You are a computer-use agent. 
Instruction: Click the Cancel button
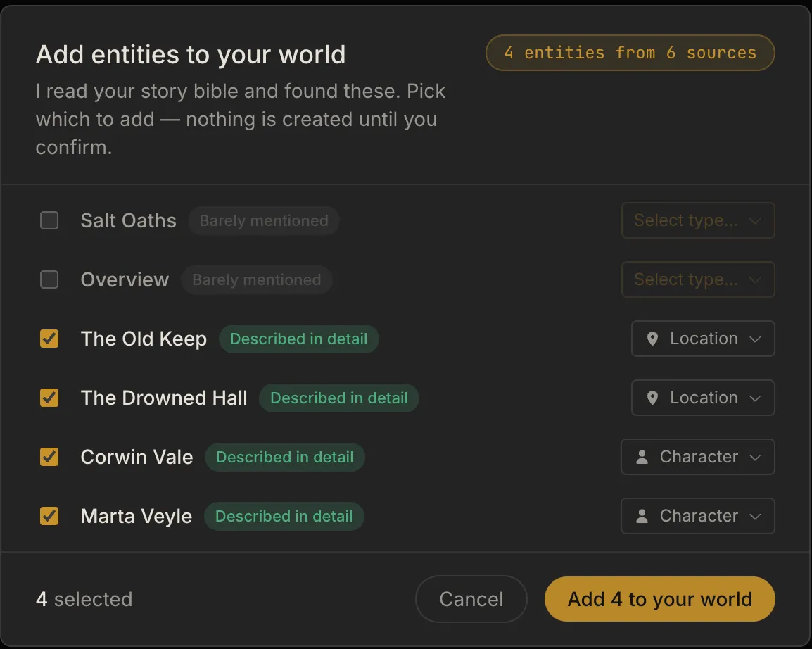pyautogui.click(x=471, y=599)
